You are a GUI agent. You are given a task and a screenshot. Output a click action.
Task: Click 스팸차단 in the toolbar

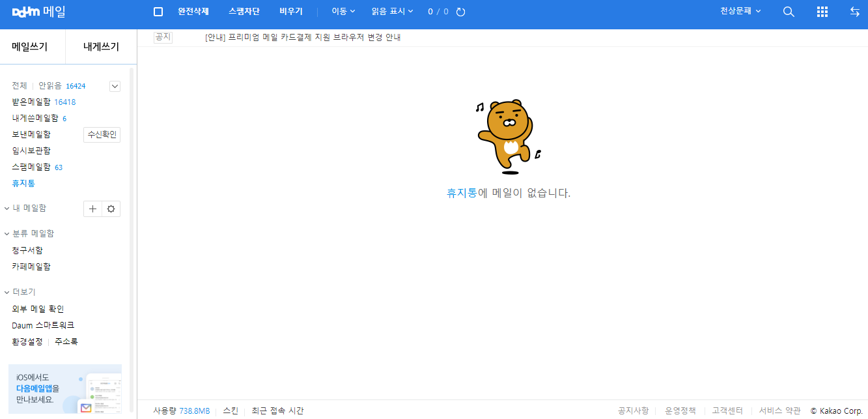pos(244,12)
